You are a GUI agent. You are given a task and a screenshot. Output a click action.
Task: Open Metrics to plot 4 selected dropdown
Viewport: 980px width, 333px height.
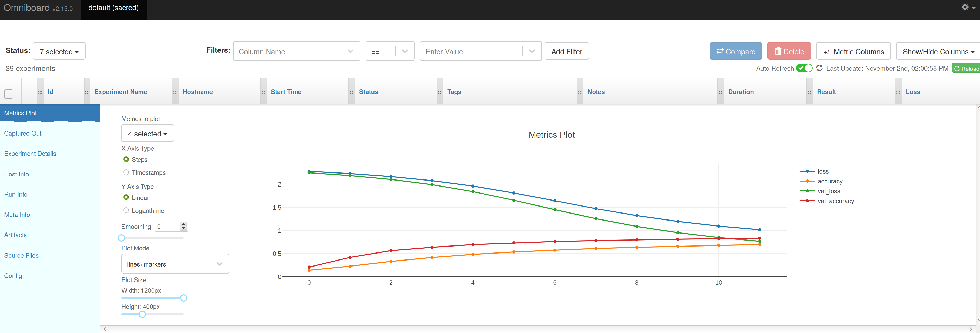click(147, 134)
